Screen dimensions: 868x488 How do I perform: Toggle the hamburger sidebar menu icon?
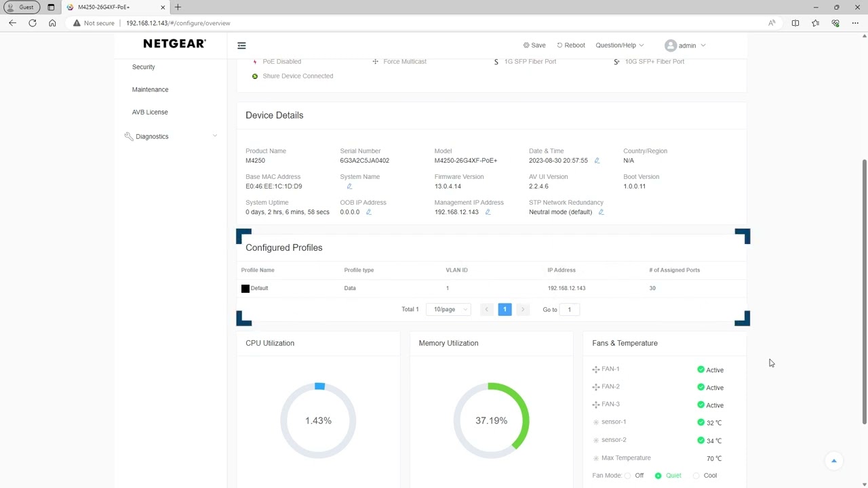tap(241, 45)
